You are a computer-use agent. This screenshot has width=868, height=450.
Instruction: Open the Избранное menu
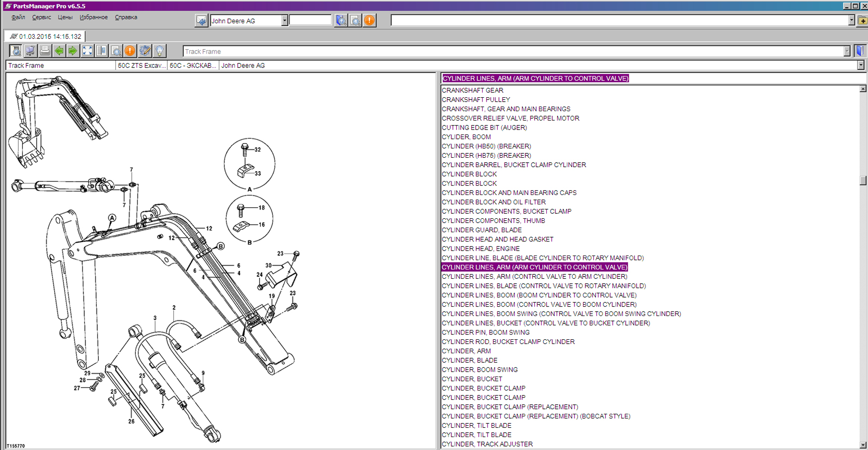[93, 17]
